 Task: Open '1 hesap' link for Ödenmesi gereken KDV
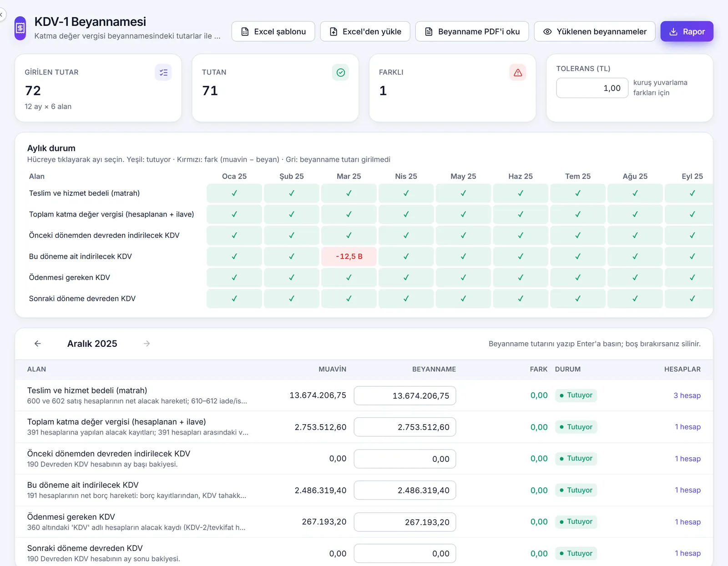tap(688, 522)
